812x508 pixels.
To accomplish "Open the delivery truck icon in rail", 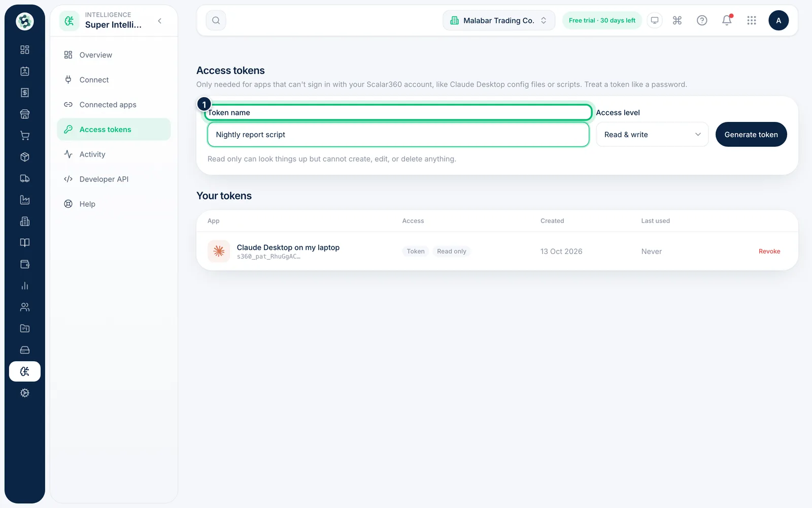I will click(24, 178).
